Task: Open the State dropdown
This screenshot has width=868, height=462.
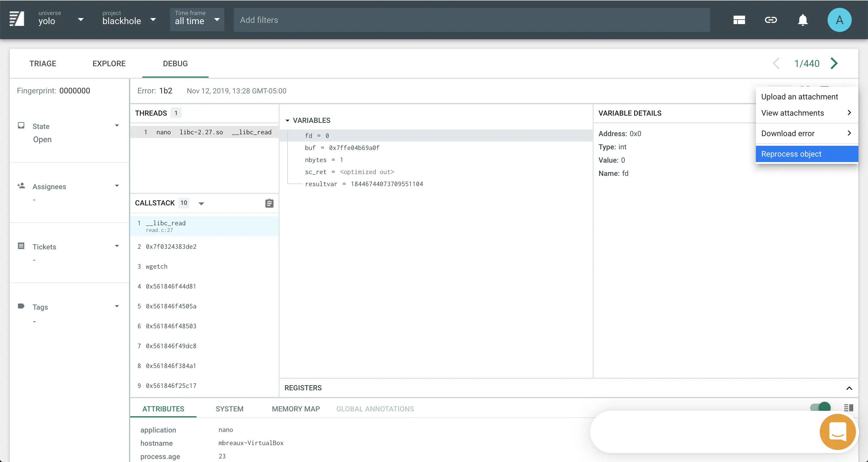Action: click(x=117, y=126)
